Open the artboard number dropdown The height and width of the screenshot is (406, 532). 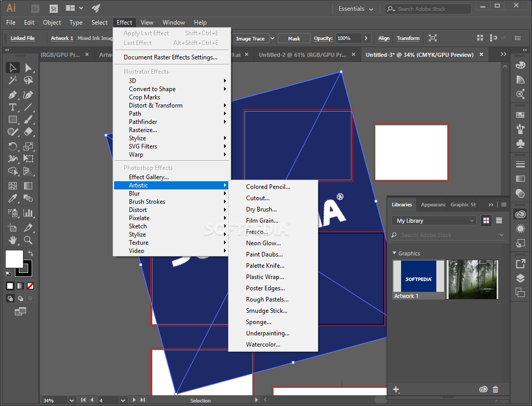point(123,400)
